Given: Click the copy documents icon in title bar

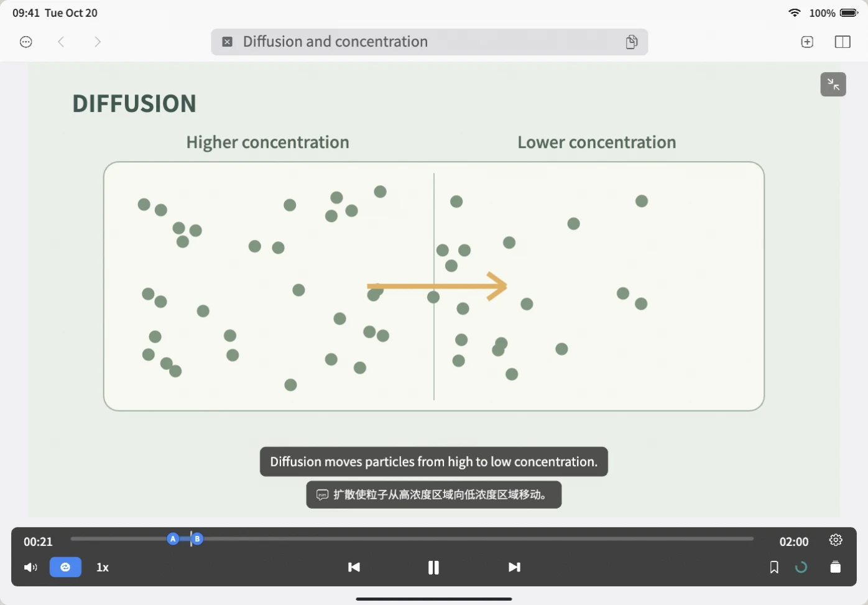Looking at the screenshot, I should click(x=632, y=42).
